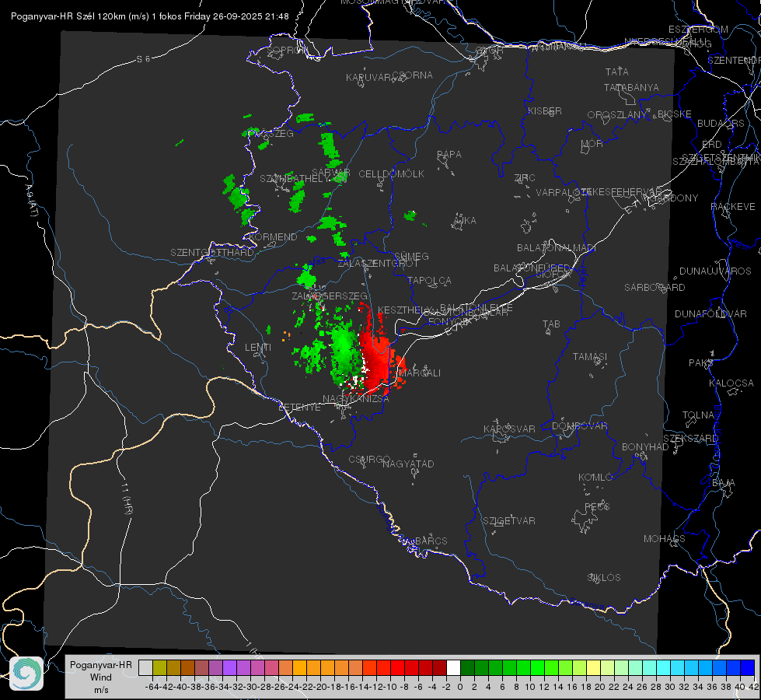The image size is (761, 700).
Task: Click the 'SÁRBOGÁRD' town label
Action: click(655, 288)
